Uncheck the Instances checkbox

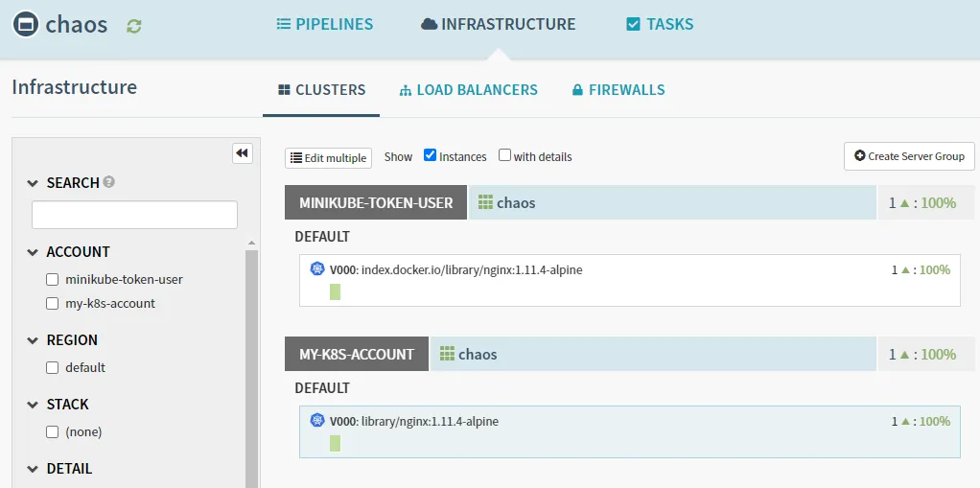click(x=431, y=155)
